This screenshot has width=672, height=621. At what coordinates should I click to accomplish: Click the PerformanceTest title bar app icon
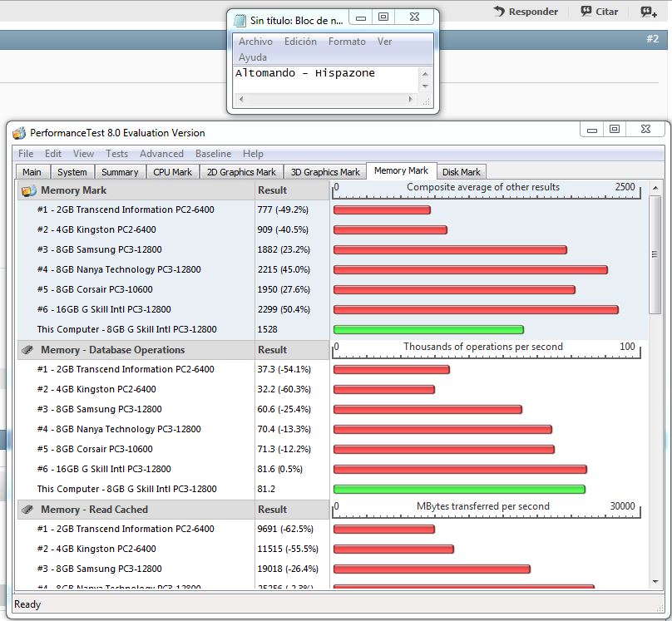click(x=19, y=133)
